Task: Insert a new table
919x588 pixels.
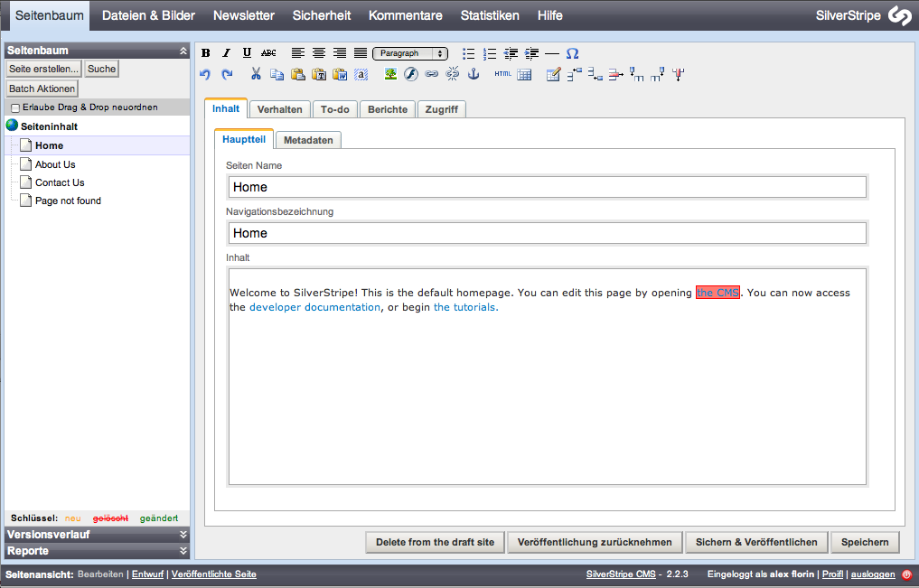Action: pyautogui.click(x=524, y=74)
